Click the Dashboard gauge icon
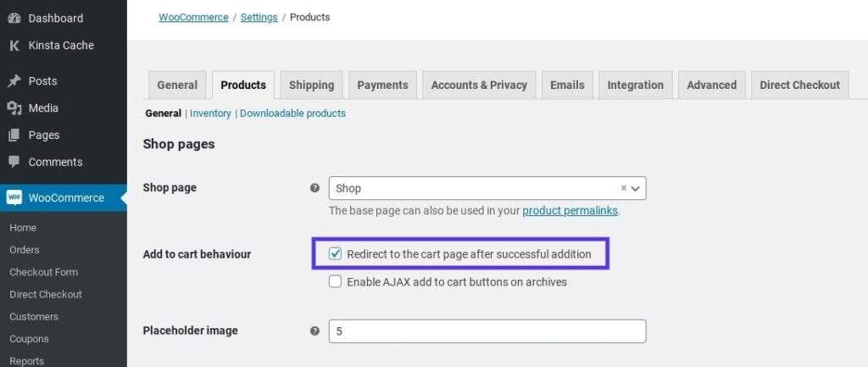Image resolution: width=868 pixels, height=367 pixels. [x=14, y=18]
